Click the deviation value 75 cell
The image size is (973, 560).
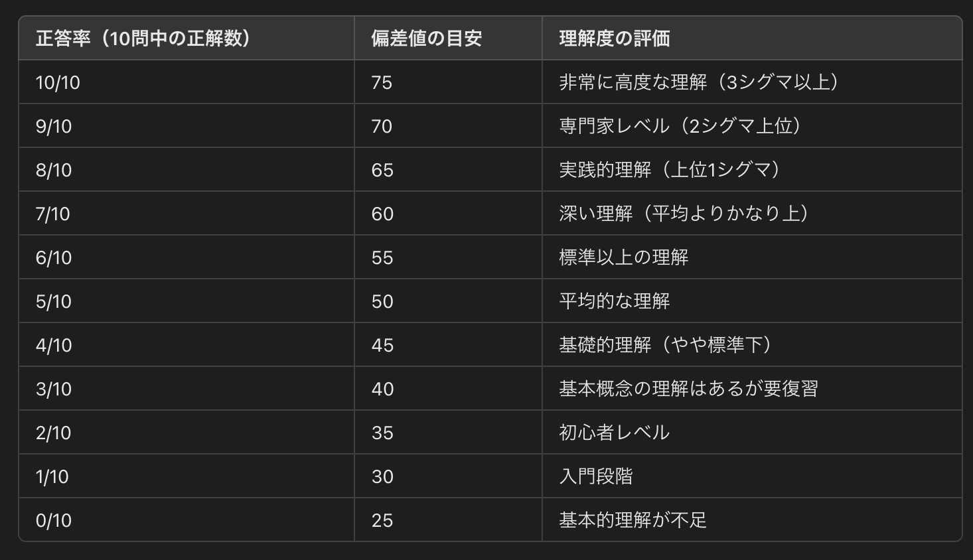[x=382, y=82]
